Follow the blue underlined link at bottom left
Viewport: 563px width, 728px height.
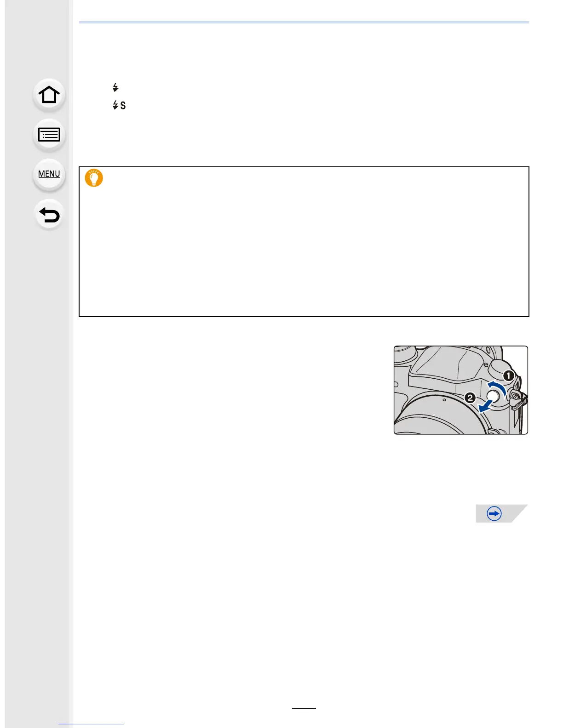coord(91,724)
